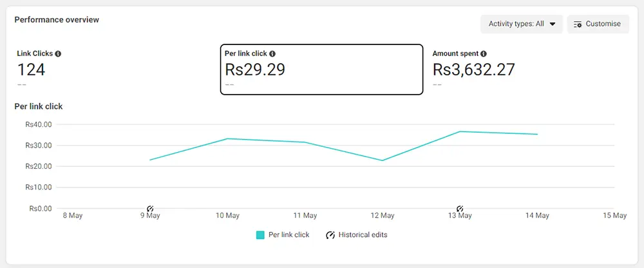This screenshot has height=268, width=644.
Task: Click info icon beside Per link click metric
Action: tap(272, 54)
